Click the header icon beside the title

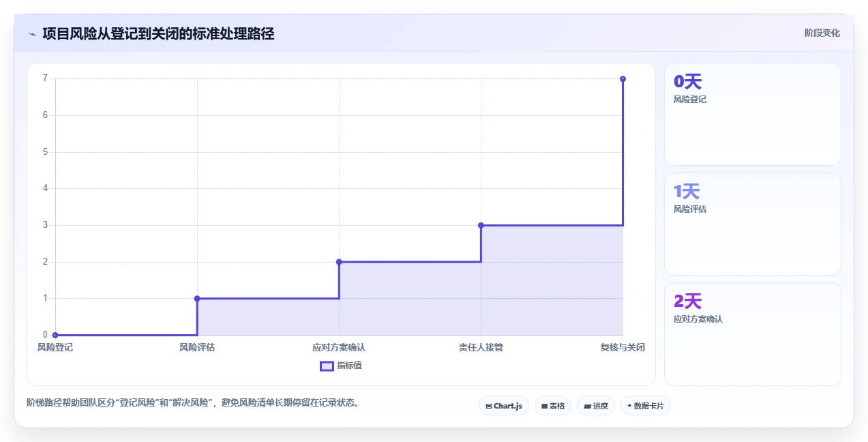click(x=32, y=33)
